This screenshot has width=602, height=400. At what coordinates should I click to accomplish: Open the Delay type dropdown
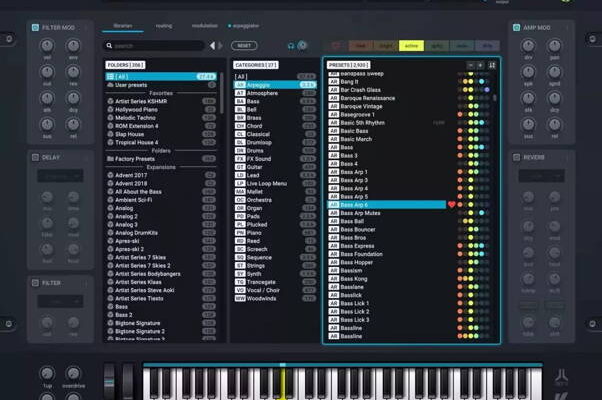coord(59,176)
